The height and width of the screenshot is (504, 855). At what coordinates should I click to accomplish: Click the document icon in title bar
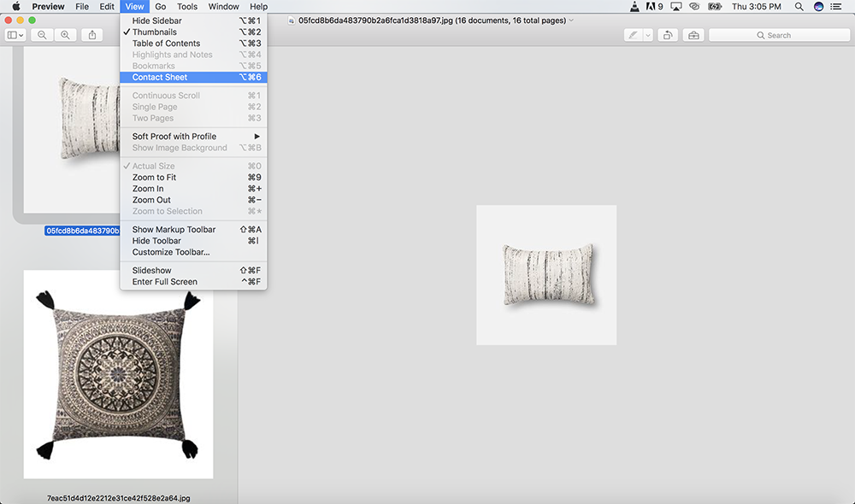[x=292, y=21]
